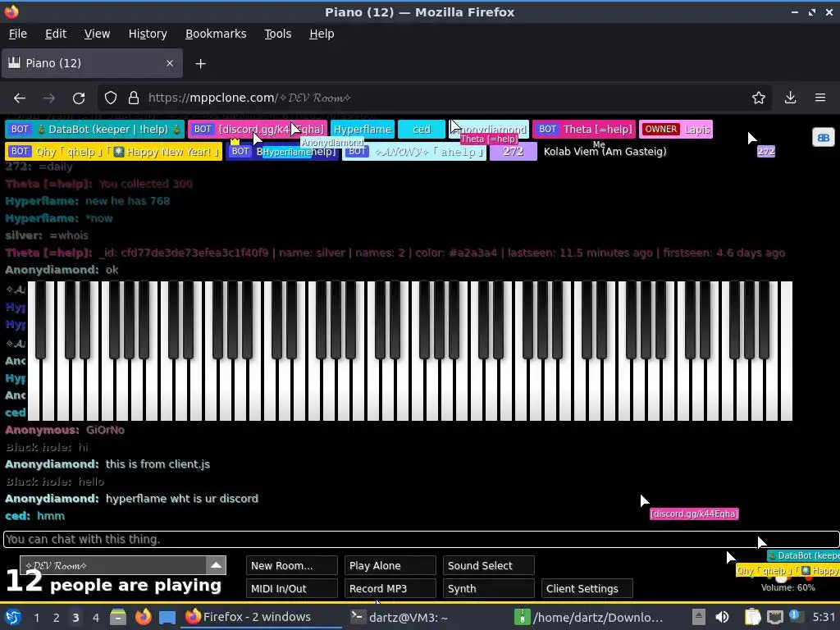Open the notification tray icon with info badge
Viewport: 840px width, 630px height.
click(x=796, y=616)
